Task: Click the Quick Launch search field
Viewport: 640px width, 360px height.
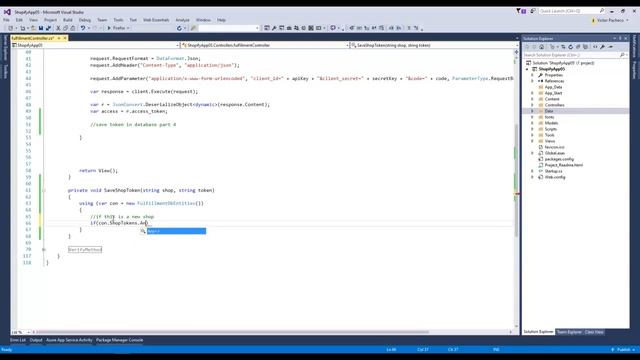Action: coord(571,11)
